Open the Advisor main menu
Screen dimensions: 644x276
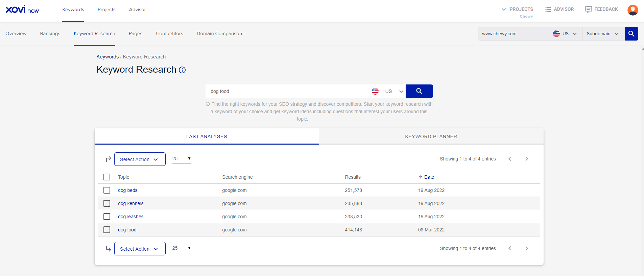coord(138,9)
